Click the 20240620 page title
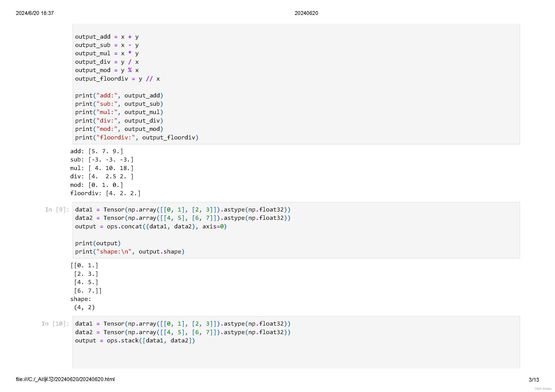This screenshot has width=555, height=392. [306, 13]
